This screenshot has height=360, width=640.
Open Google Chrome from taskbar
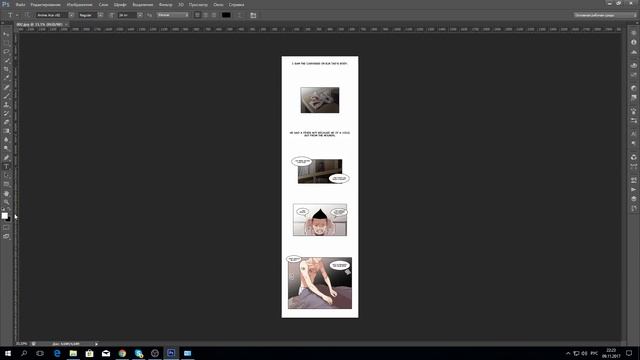[x=122, y=353]
